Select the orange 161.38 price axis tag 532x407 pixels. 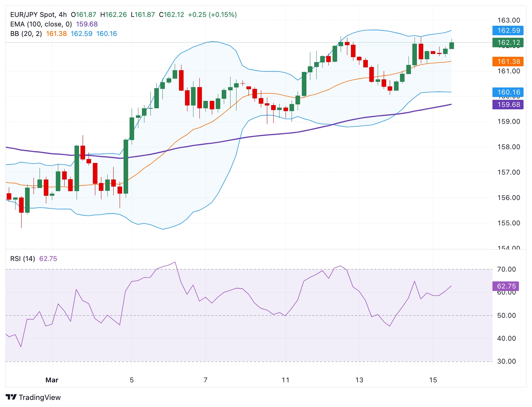(x=508, y=62)
